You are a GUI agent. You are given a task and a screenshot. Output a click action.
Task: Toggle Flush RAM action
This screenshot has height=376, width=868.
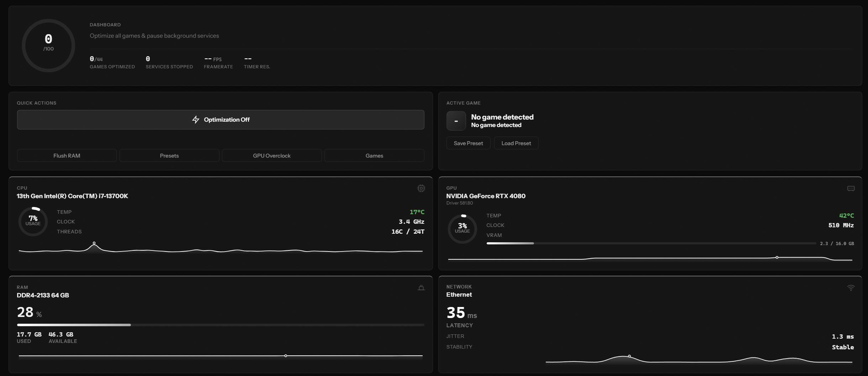tap(67, 155)
